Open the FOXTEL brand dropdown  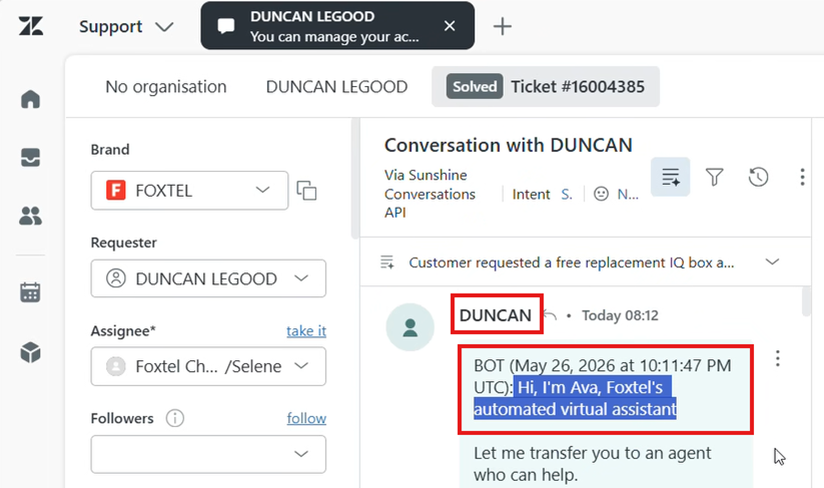tap(189, 190)
